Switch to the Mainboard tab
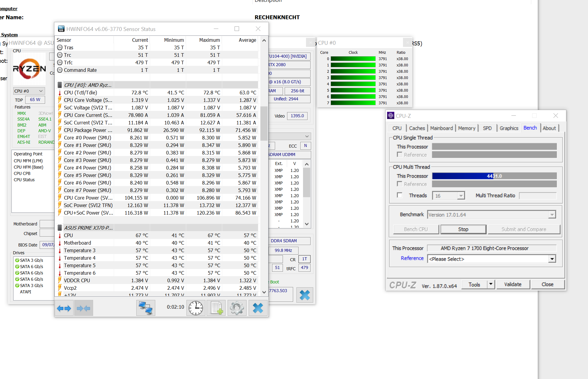The image size is (588, 379). tap(441, 128)
